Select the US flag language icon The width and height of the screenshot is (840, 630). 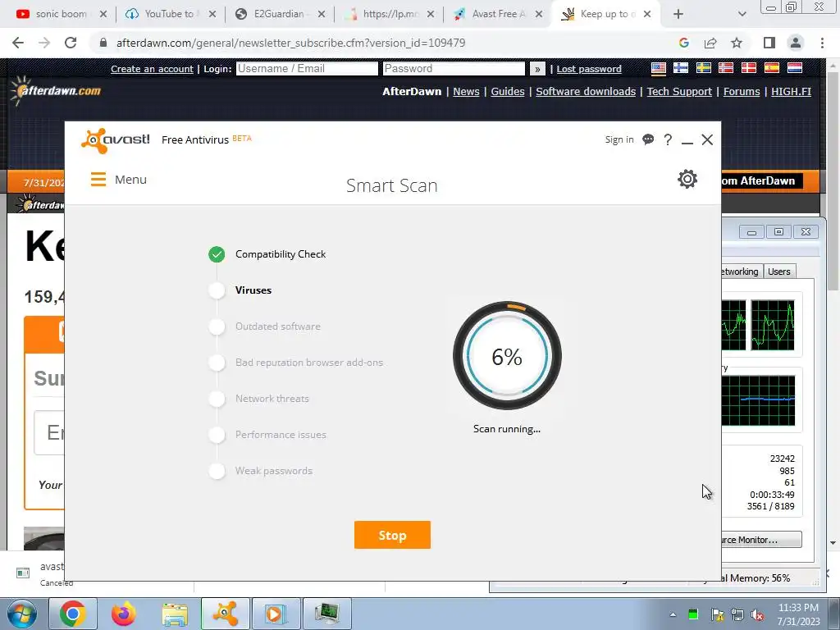(x=659, y=68)
